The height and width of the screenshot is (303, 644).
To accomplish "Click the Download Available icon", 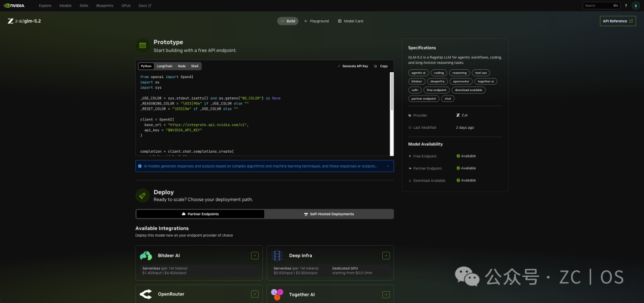I will [410, 181].
